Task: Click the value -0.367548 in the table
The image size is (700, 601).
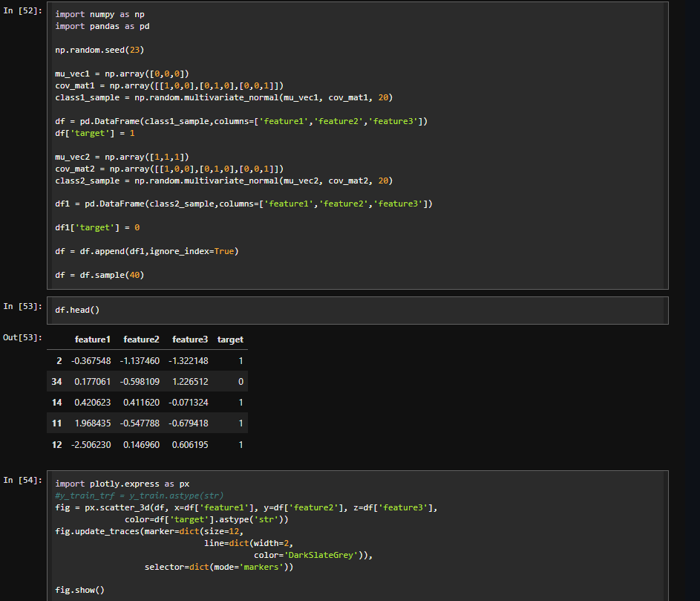Action: 91,361
